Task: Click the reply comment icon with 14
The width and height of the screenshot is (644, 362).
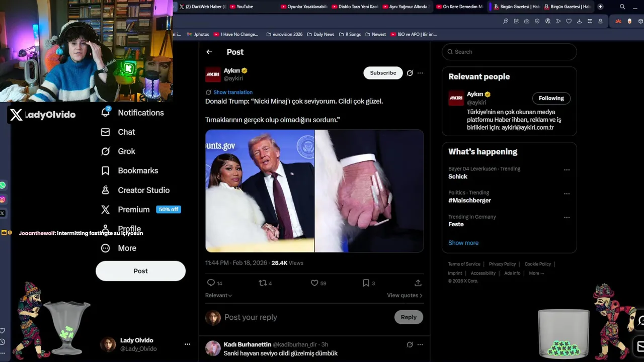Action: click(214, 283)
